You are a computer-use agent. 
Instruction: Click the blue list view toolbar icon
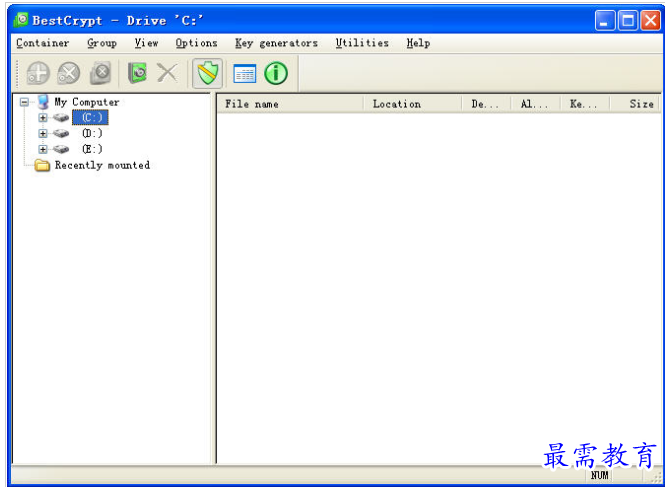tap(245, 73)
